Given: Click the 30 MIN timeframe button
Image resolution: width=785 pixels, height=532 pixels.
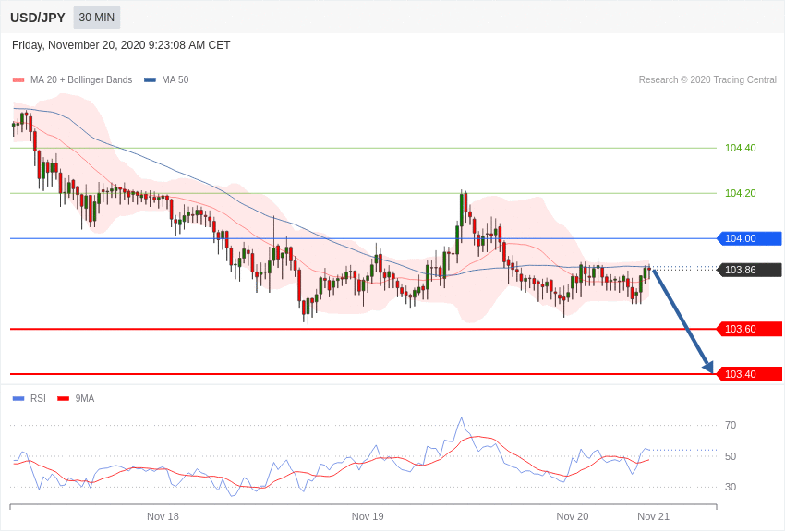Looking at the screenshot, I should point(97,18).
